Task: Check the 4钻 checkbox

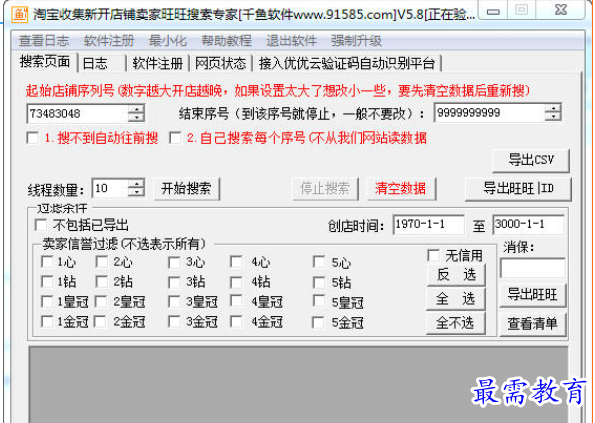Action: (x=236, y=282)
